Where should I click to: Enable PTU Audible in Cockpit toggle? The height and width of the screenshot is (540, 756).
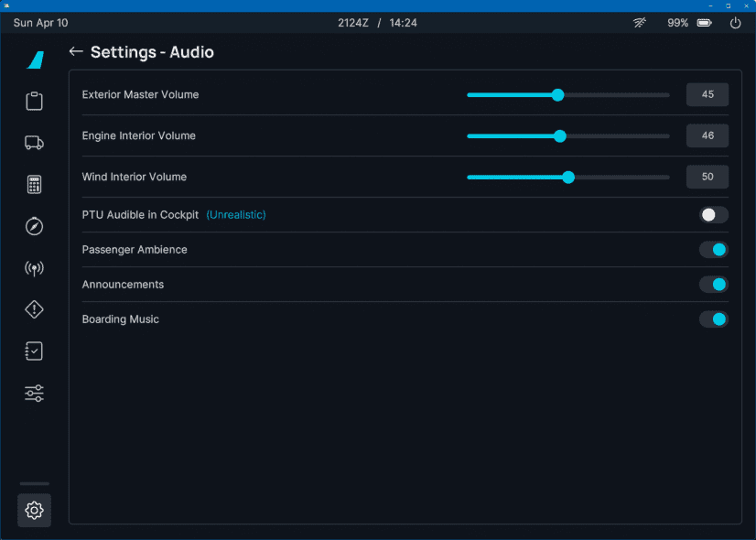click(x=714, y=215)
